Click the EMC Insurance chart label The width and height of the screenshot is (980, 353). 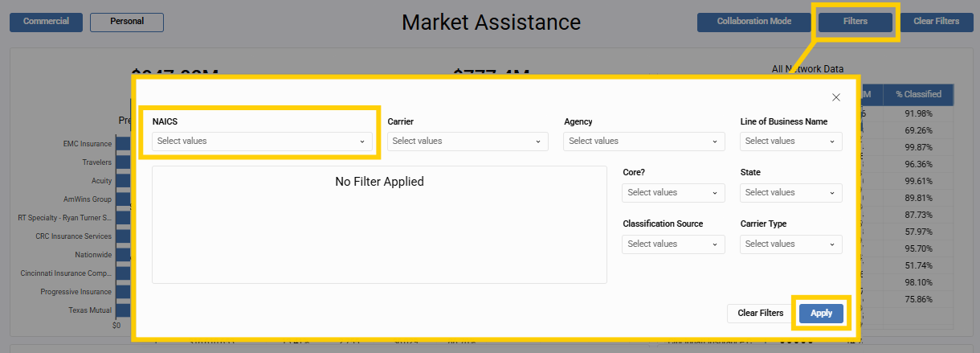point(87,144)
